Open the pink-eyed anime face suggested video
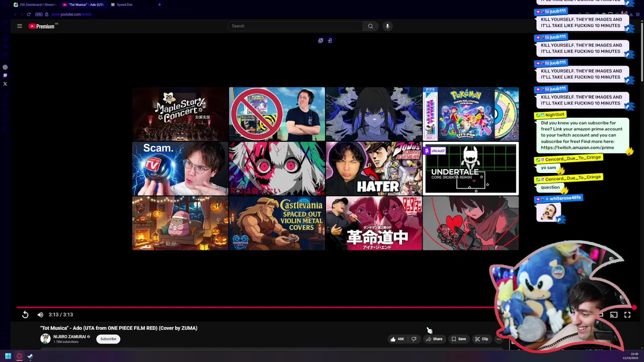Viewport: 644px width, 362px height. (277, 168)
